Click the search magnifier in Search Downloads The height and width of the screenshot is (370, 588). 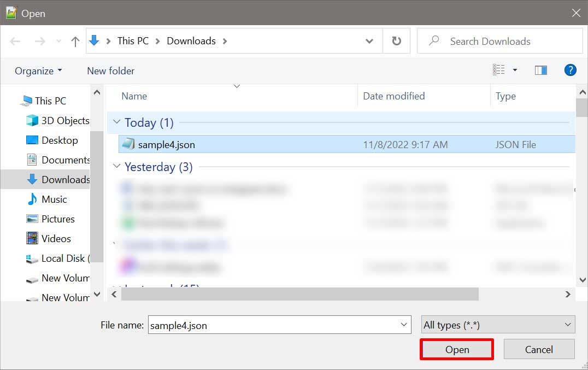point(433,41)
